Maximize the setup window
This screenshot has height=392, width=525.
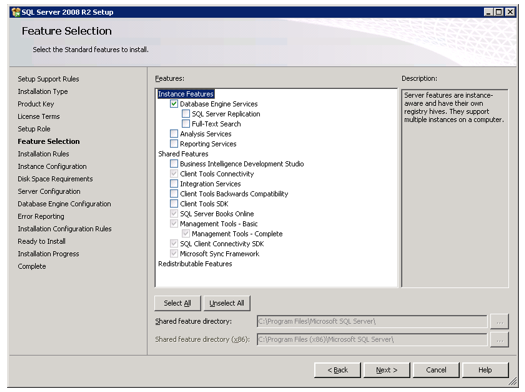pyautogui.click(x=499, y=12)
